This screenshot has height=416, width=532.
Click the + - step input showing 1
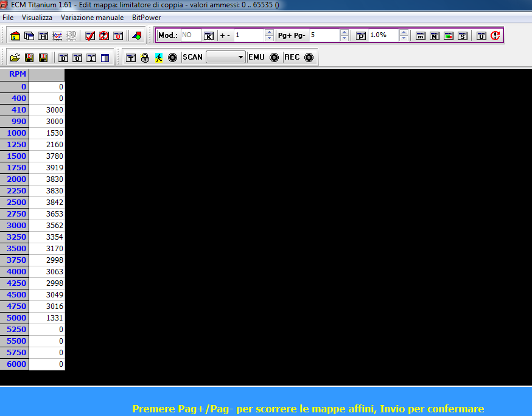click(249, 35)
